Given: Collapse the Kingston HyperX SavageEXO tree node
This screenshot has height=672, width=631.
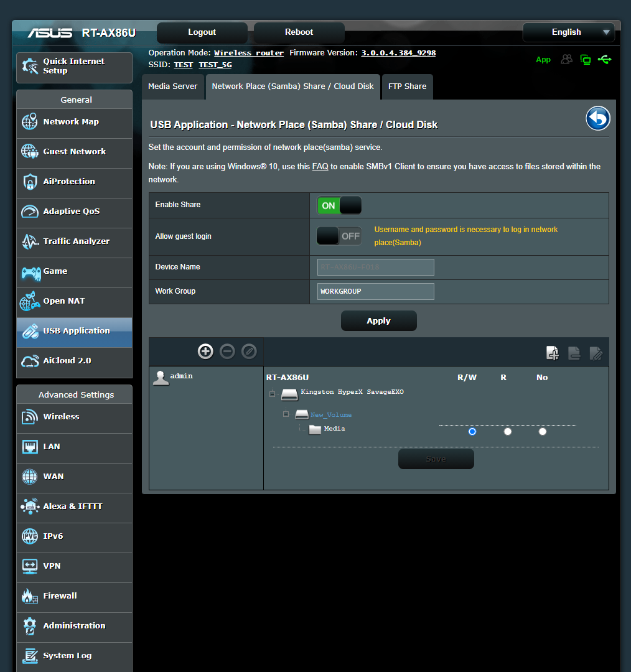Looking at the screenshot, I should pyautogui.click(x=272, y=393).
